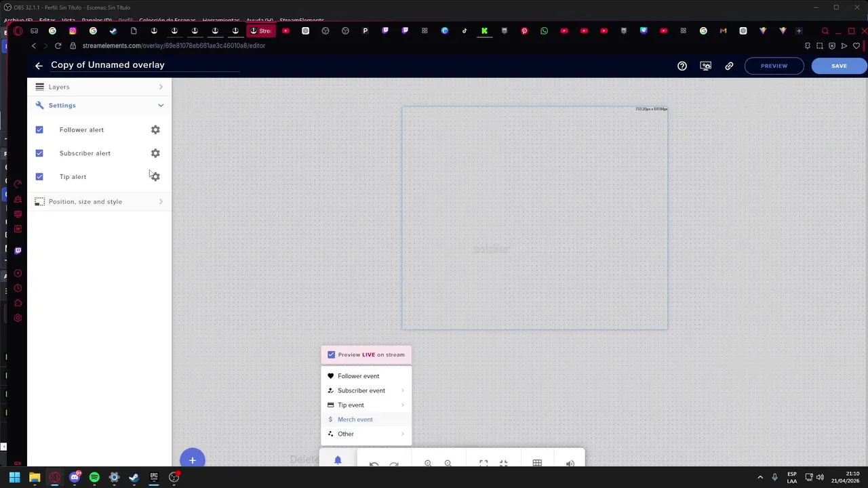This screenshot has width=868, height=488.
Task: Open a new browser tab with plus
Action: point(799,30)
